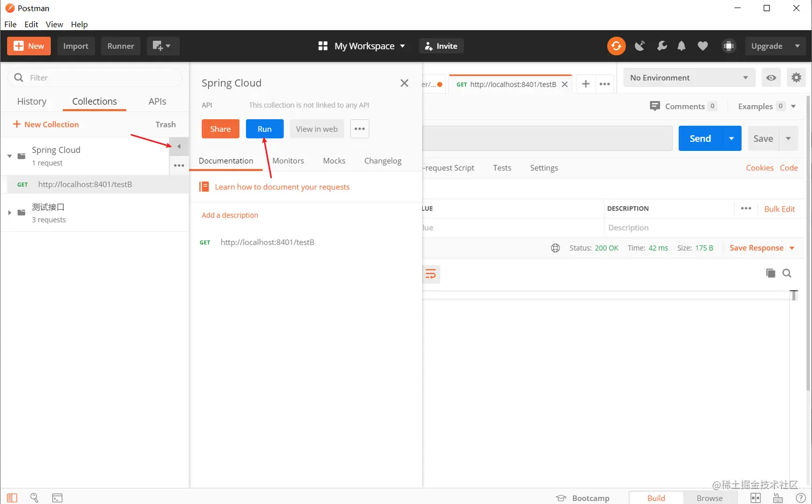This screenshot has width=812, height=504.
Task: Expand the 测试接口 collection
Action: click(10, 213)
